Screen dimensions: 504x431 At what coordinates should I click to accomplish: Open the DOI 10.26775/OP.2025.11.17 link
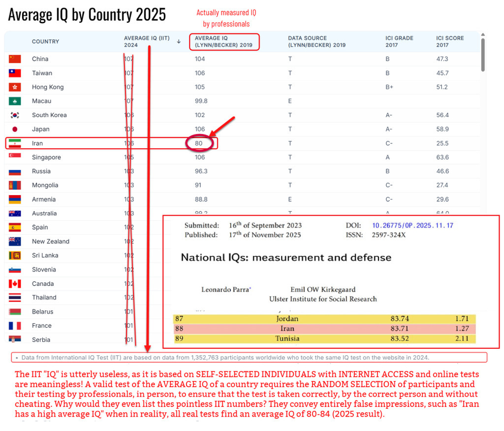click(412, 226)
